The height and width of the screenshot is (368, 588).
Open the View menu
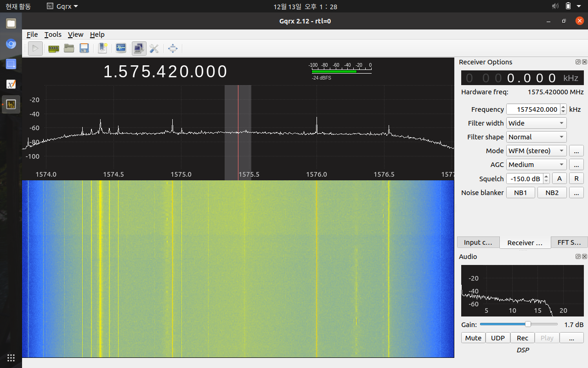(x=75, y=34)
